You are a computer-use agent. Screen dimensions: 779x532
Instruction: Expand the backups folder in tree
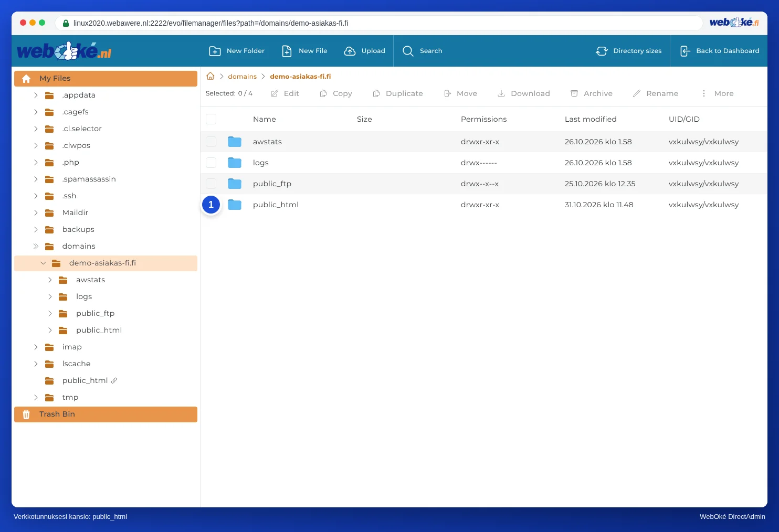click(x=36, y=229)
